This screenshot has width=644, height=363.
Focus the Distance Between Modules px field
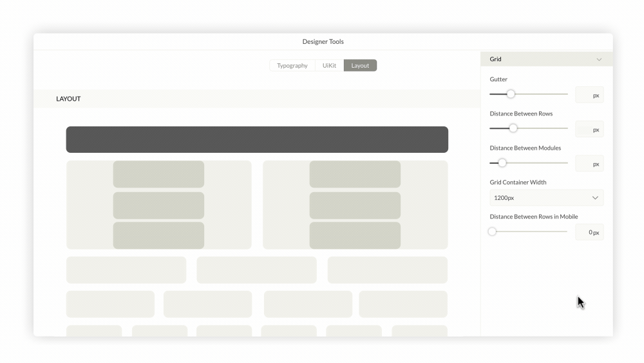(589, 164)
